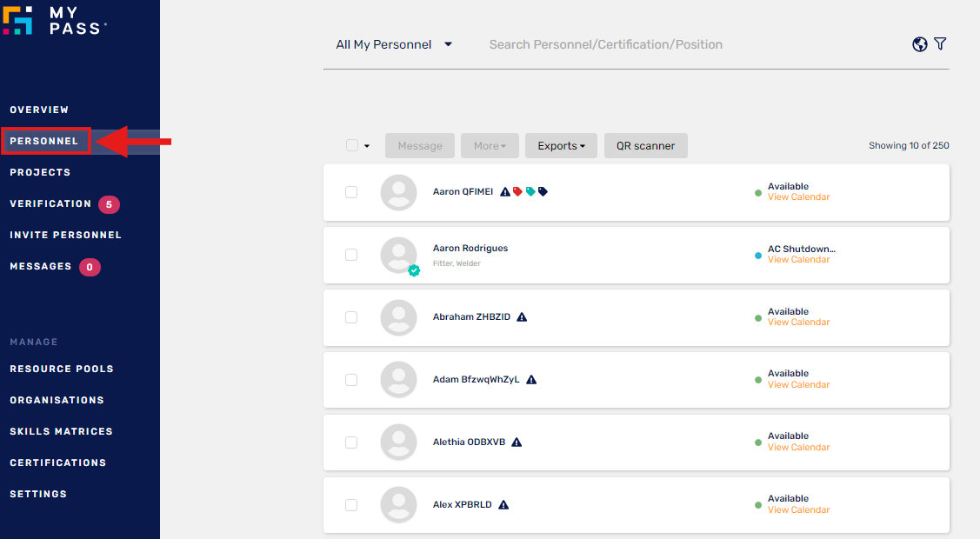Screen dimensions: 980x539
Task: Open View Calendar for Adam BfzwqWhZyL
Action: pyautogui.click(x=798, y=385)
